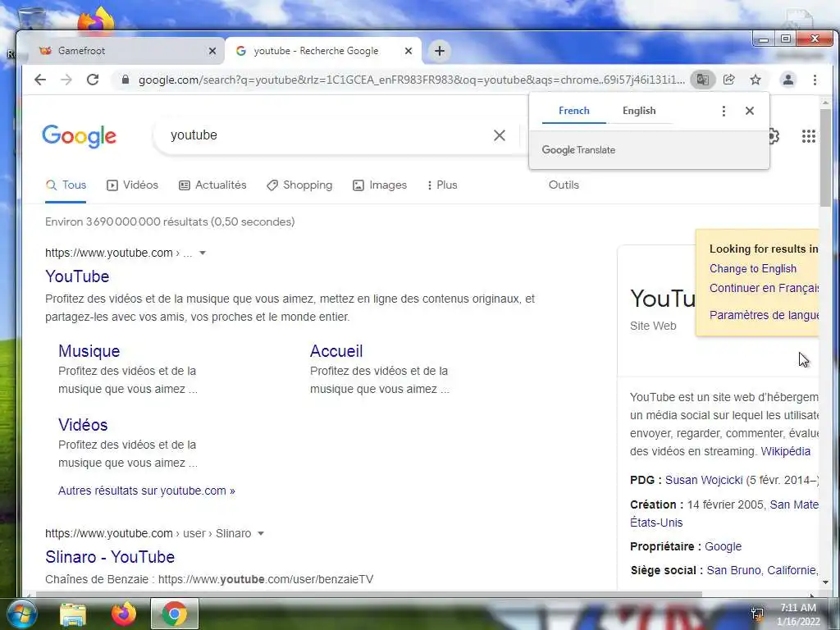Clear the search box with the X icon
Screen dimensions: 840x630
(500, 135)
